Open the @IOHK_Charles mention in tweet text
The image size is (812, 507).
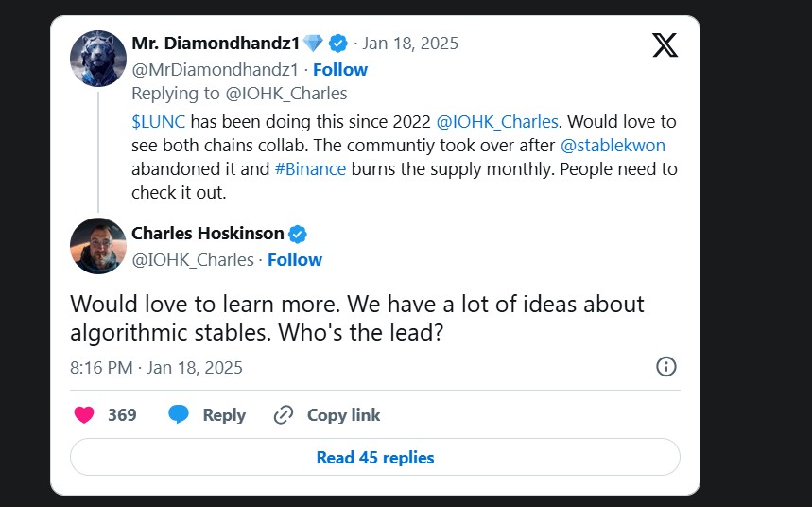[496, 122]
